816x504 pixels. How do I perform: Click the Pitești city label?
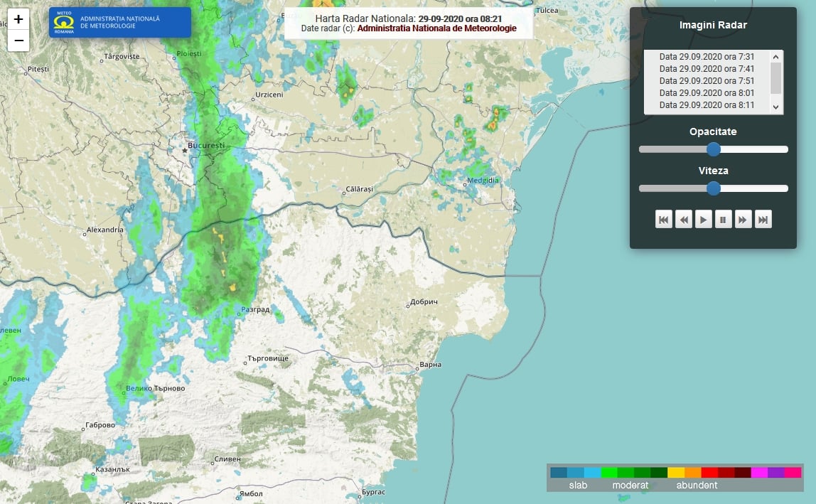[38, 69]
